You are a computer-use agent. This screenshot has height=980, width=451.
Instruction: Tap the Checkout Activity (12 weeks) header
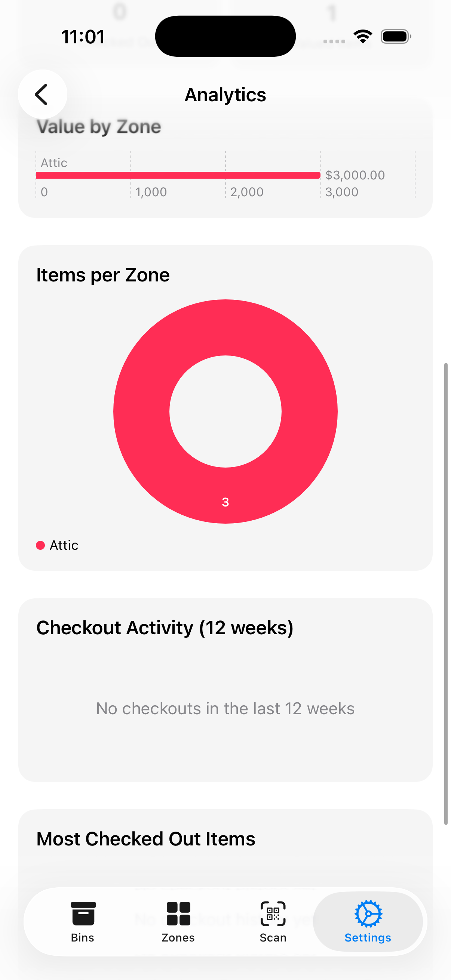[165, 628]
